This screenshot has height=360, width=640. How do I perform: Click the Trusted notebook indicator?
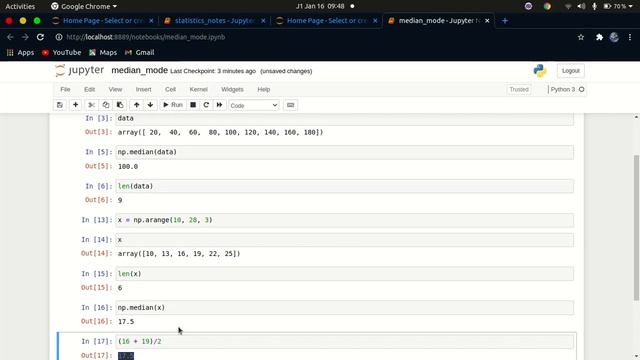click(519, 89)
